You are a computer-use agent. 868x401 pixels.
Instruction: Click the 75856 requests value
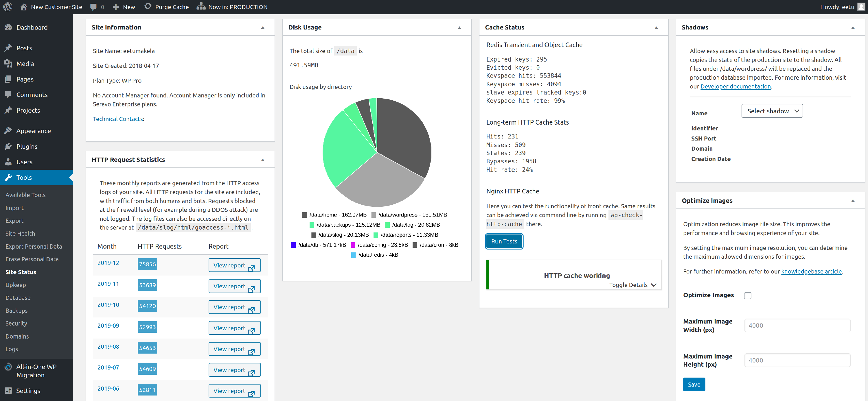pyautogui.click(x=147, y=264)
